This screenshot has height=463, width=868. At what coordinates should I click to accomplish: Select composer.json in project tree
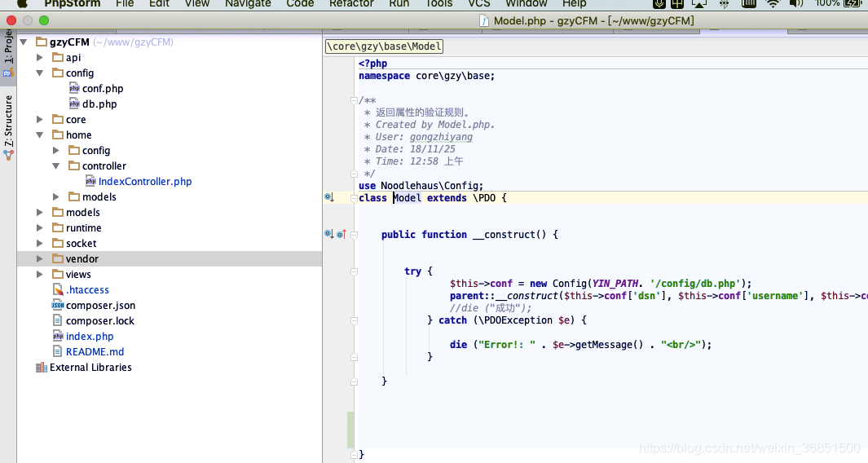(x=101, y=306)
